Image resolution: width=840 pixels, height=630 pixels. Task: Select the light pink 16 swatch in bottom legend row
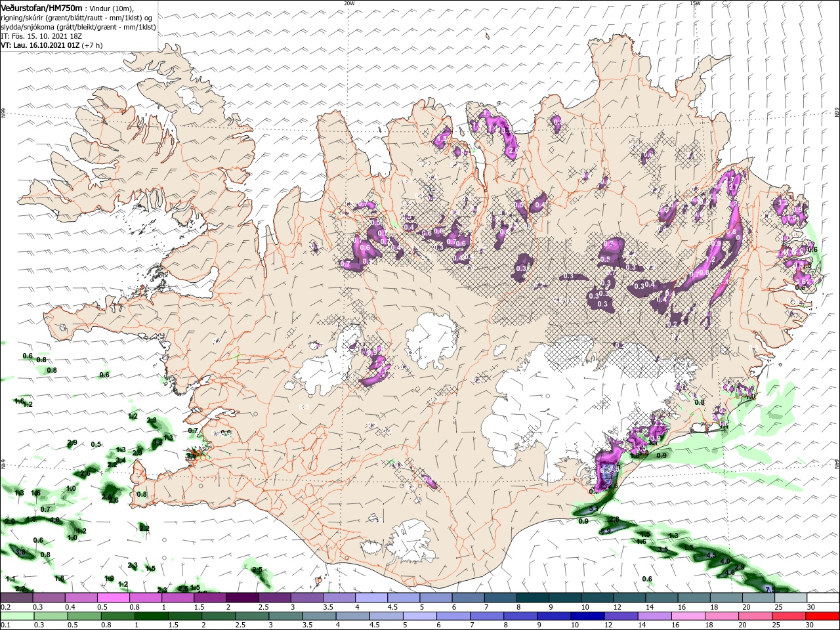pyautogui.click(x=689, y=616)
